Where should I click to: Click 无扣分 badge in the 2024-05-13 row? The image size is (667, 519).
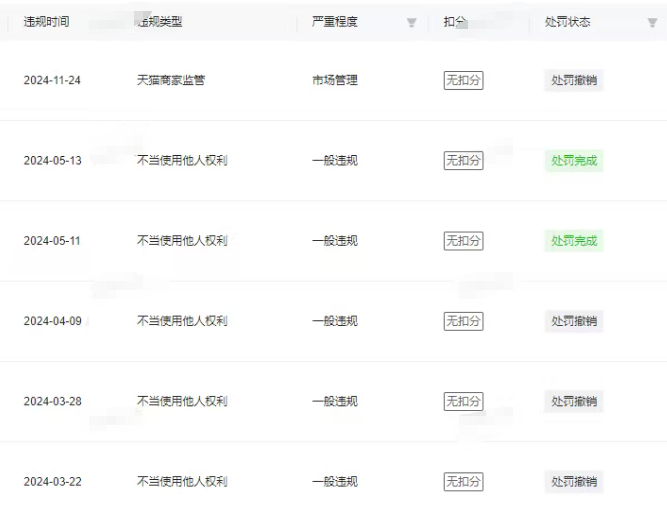click(463, 160)
